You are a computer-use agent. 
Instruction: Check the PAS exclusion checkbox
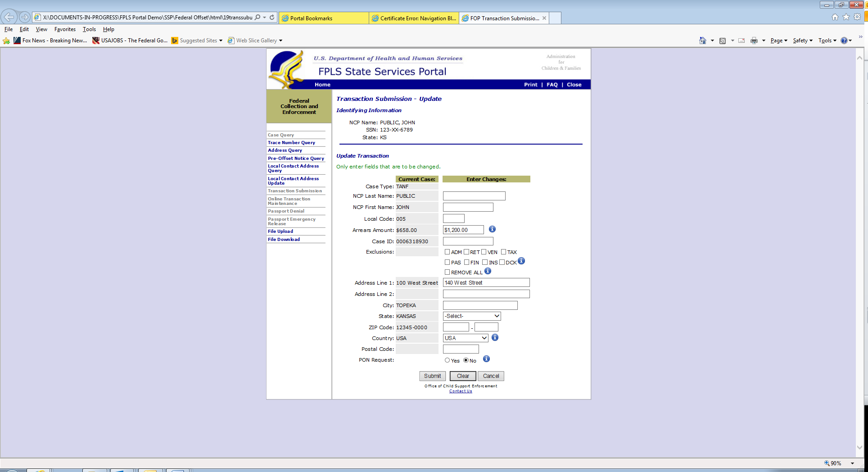coord(447,263)
